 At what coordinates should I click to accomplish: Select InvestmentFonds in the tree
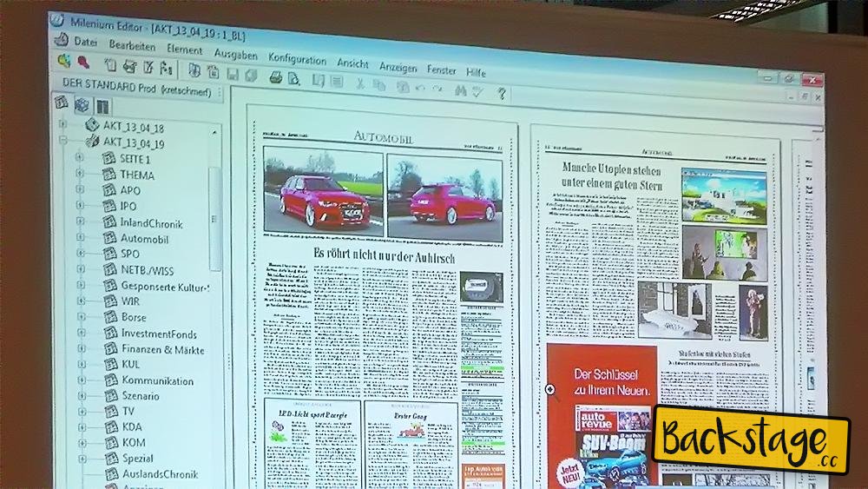pos(159,334)
